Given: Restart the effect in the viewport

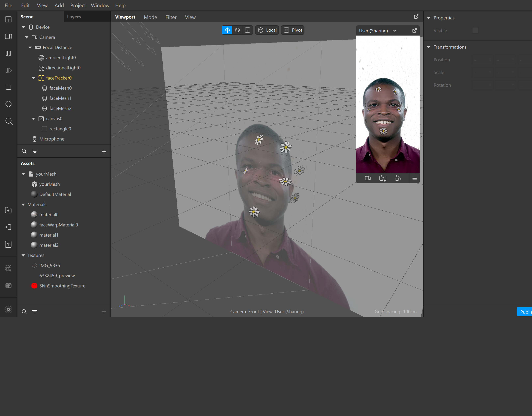Looking at the screenshot, I should point(8,104).
